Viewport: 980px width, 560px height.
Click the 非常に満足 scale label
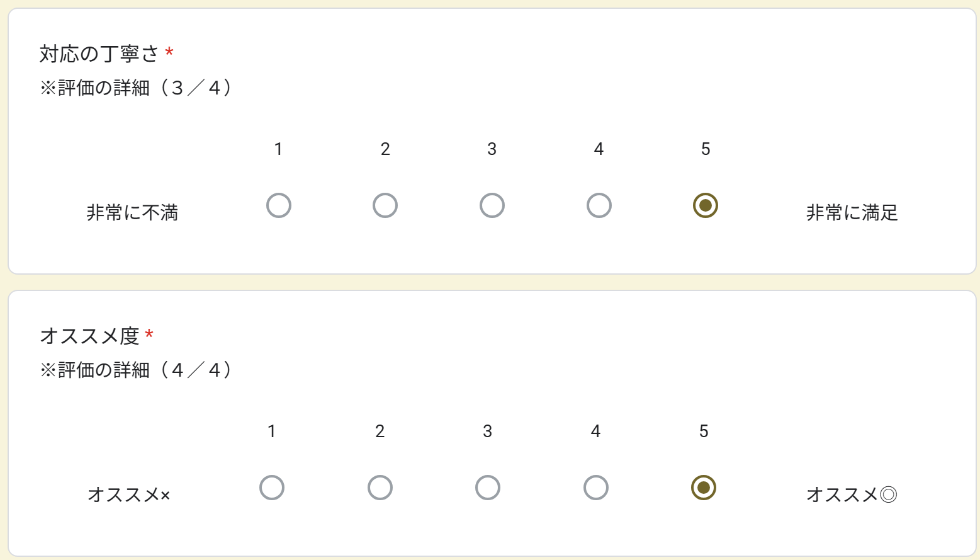pos(852,213)
